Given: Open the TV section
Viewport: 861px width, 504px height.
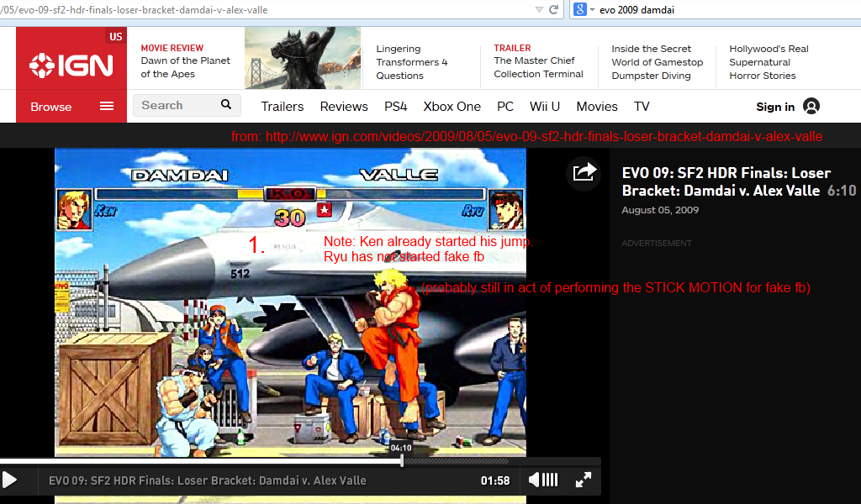Looking at the screenshot, I should [642, 107].
